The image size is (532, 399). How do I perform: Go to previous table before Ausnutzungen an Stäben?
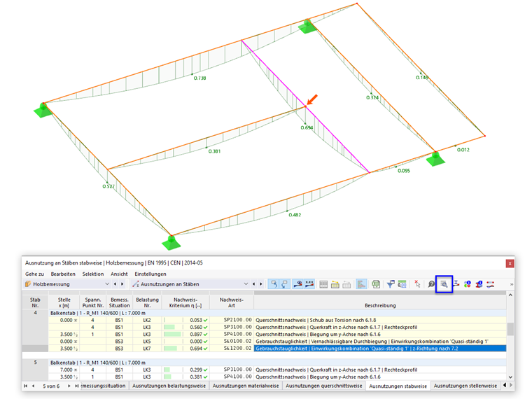tap(254, 284)
